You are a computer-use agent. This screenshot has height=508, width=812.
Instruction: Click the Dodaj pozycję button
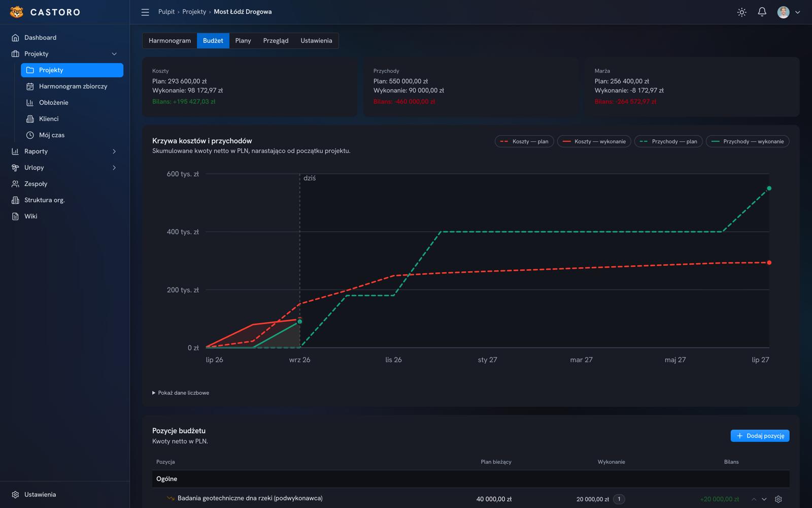click(x=760, y=436)
